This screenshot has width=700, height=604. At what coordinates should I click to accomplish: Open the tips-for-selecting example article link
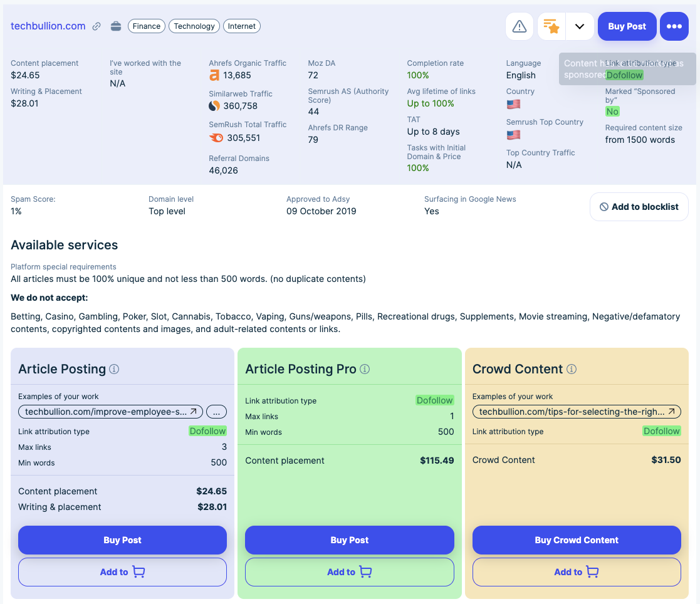[577, 412]
